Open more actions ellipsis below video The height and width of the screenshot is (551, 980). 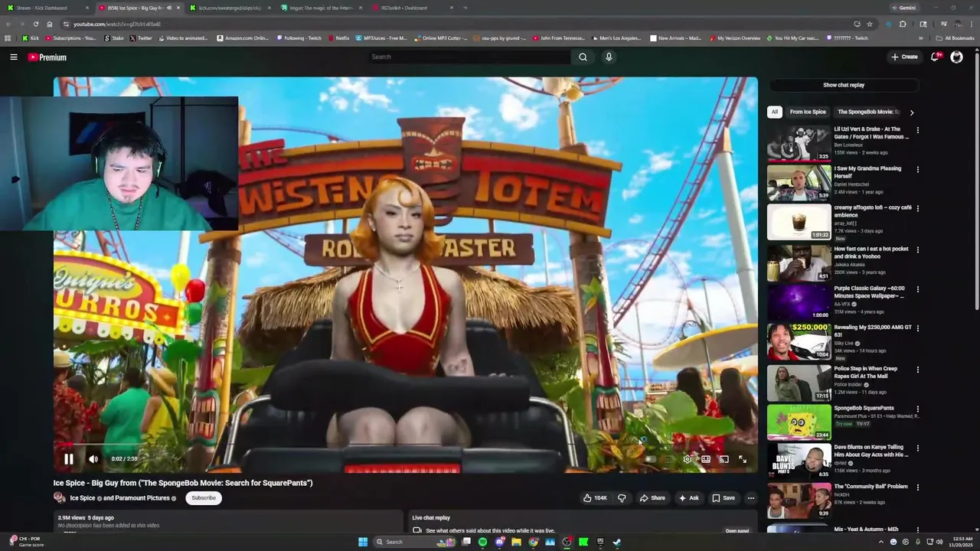tap(751, 498)
